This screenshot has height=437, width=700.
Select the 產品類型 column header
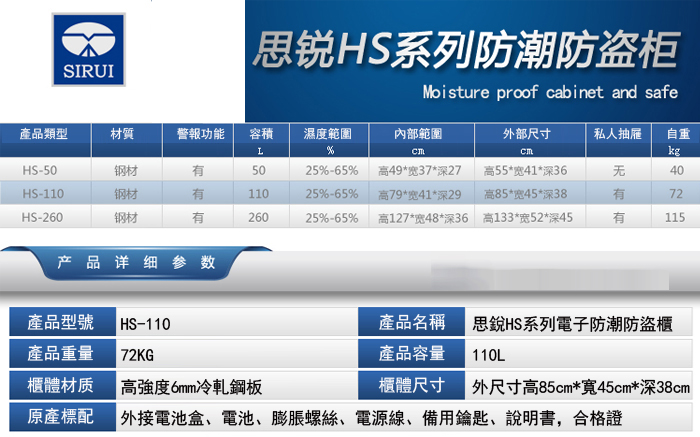click(44, 133)
